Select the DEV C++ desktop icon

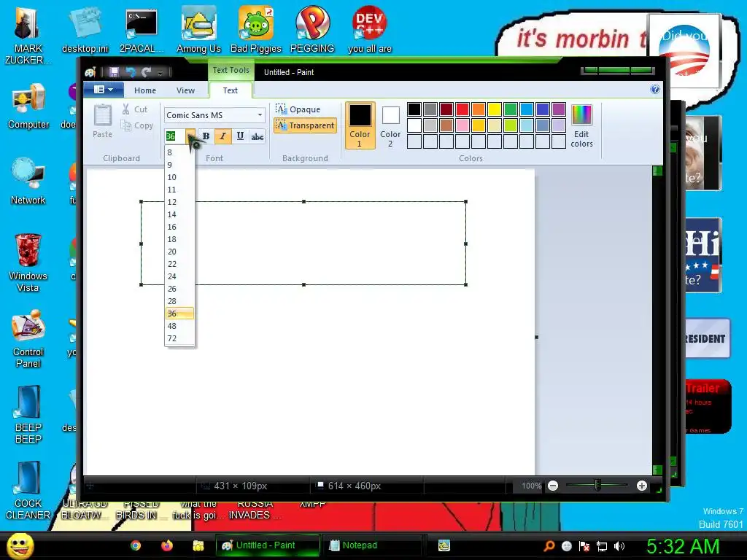click(x=370, y=29)
